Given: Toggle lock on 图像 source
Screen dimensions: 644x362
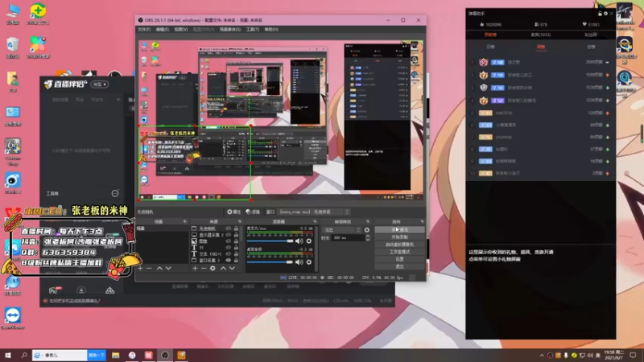Looking at the screenshot, I should [236, 241].
